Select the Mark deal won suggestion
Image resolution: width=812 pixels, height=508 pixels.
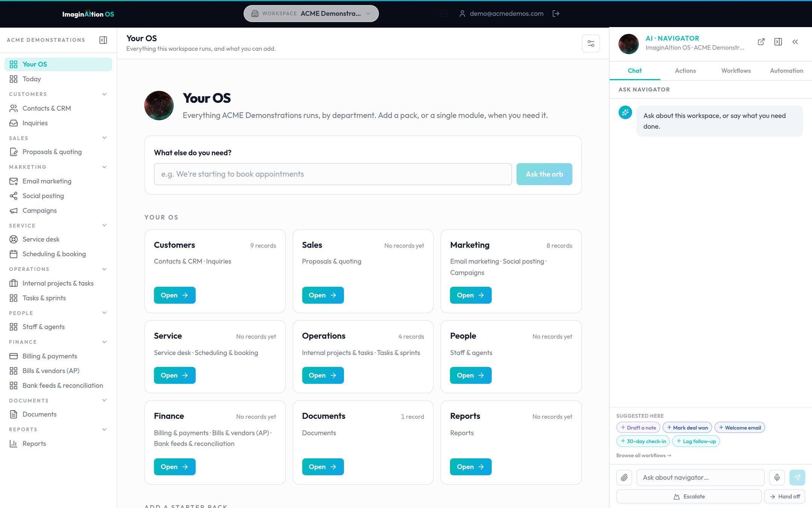687,427
